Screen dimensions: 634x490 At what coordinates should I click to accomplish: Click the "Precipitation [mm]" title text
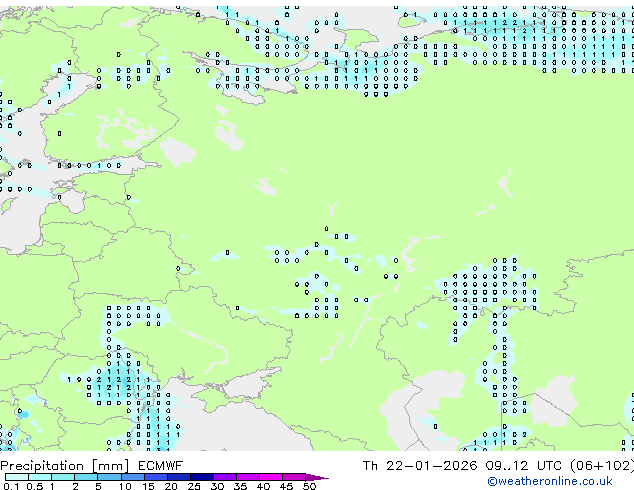pos(64,466)
